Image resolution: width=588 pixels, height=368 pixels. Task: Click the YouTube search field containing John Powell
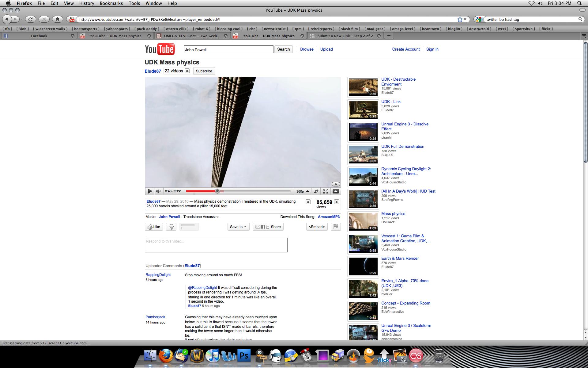click(228, 49)
